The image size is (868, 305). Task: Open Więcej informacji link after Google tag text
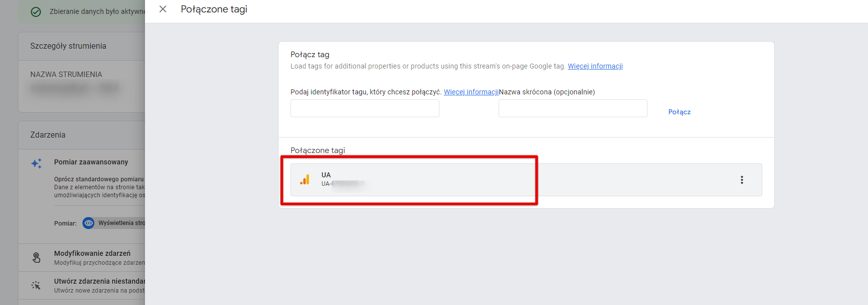pos(595,66)
